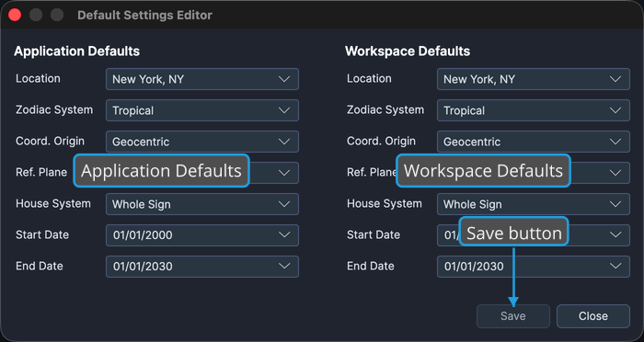Open Workspace Defaults Coord. Origin dropdown
The image size is (644, 342).
tap(533, 142)
